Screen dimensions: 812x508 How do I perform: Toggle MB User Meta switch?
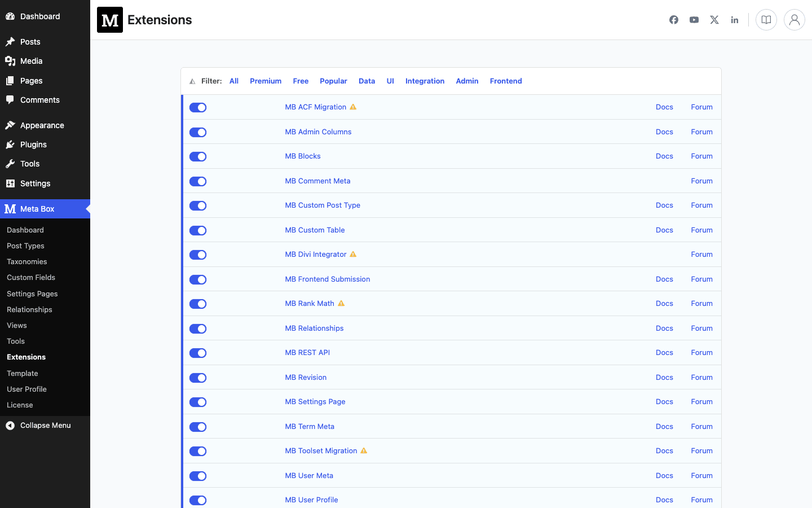tap(198, 476)
